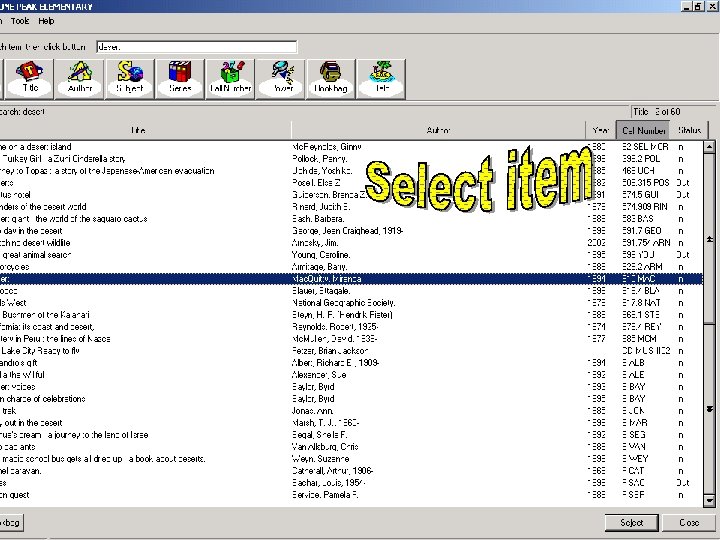The width and height of the screenshot is (720, 540).
Task: Search by Subject icon button
Action: [129, 79]
